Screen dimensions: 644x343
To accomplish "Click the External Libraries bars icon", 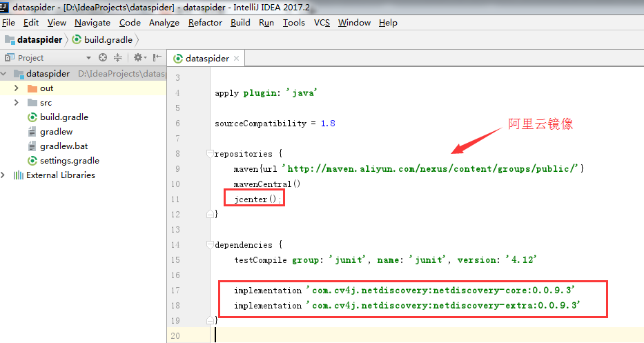I will point(19,175).
